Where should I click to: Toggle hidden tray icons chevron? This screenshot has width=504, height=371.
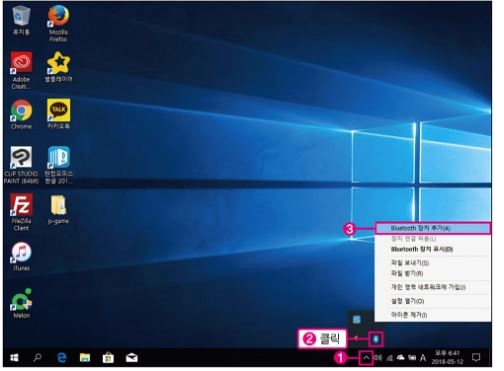366,358
